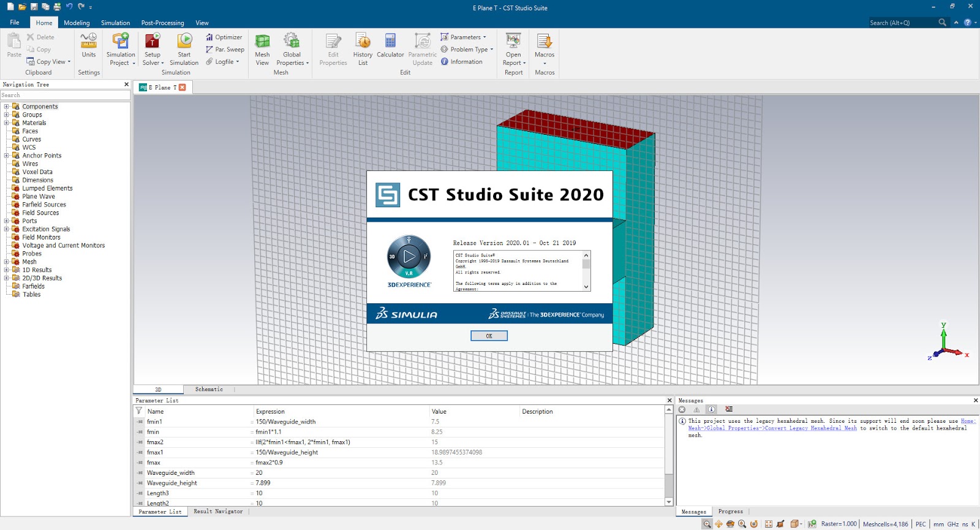Click the filter funnel icon in Parameter List
The height and width of the screenshot is (530, 980).
[139, 411]
